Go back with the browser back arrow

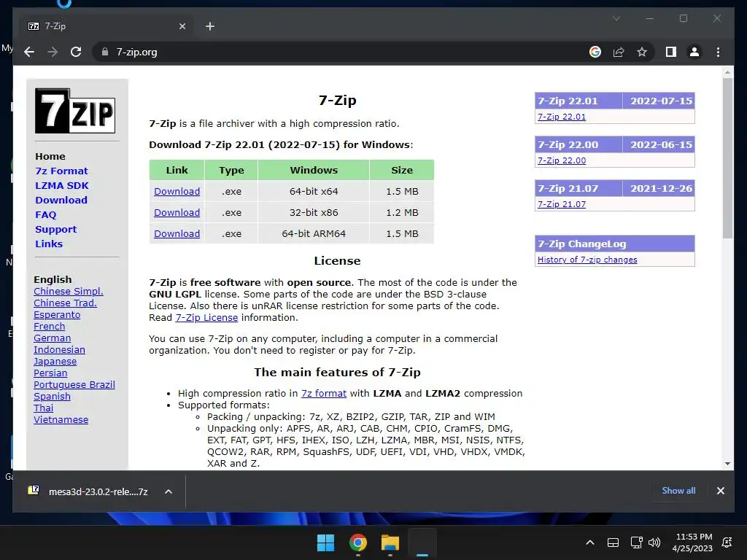point(29,52)
